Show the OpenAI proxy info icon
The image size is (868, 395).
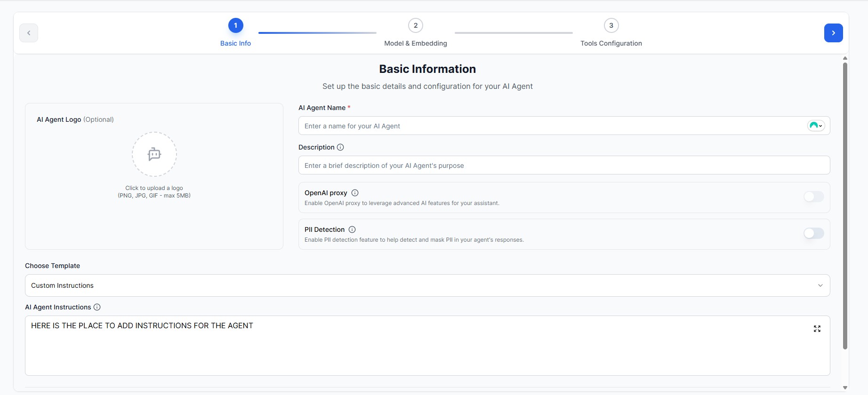click(x=355, y=193)
